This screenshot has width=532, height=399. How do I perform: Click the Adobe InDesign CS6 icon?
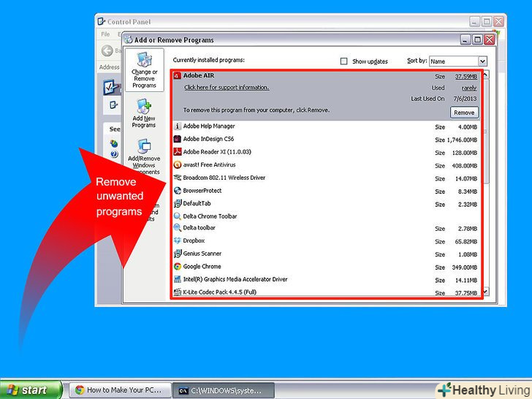(177, 139)
